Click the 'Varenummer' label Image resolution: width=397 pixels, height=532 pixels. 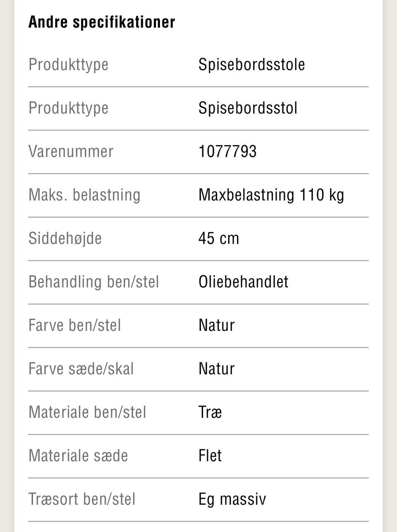tap(71, 151)
